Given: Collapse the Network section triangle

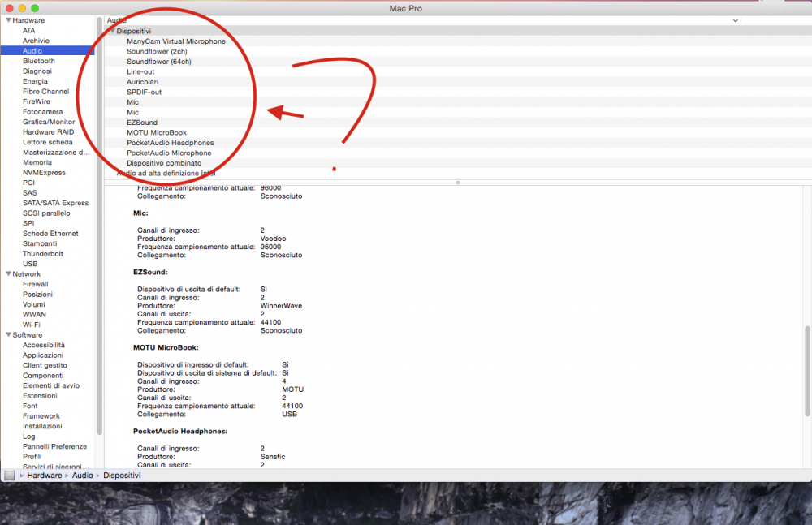Looking at the screenshot, I should pyautogui.click(x=8, y=274).
